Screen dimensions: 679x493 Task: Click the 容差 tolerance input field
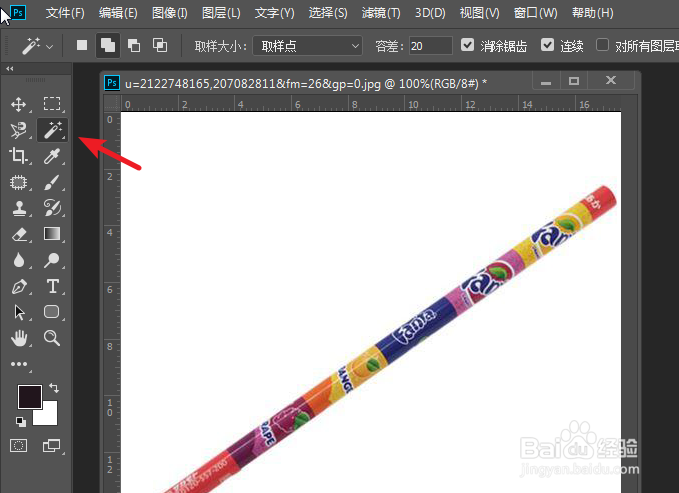(x=431, y=45)
